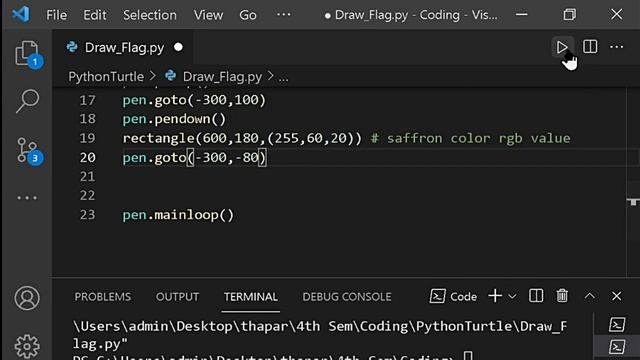Open the Go menu

pos(248,15)
